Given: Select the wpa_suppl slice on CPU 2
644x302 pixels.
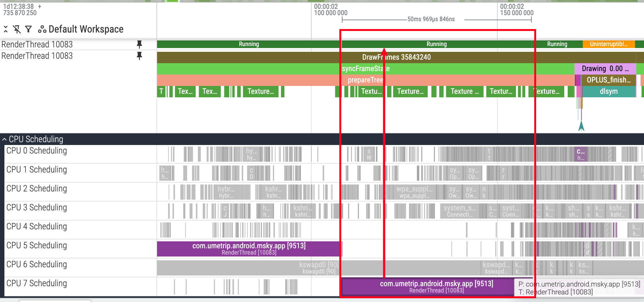Looking at the screenshot, I should [x=414, y=192].
